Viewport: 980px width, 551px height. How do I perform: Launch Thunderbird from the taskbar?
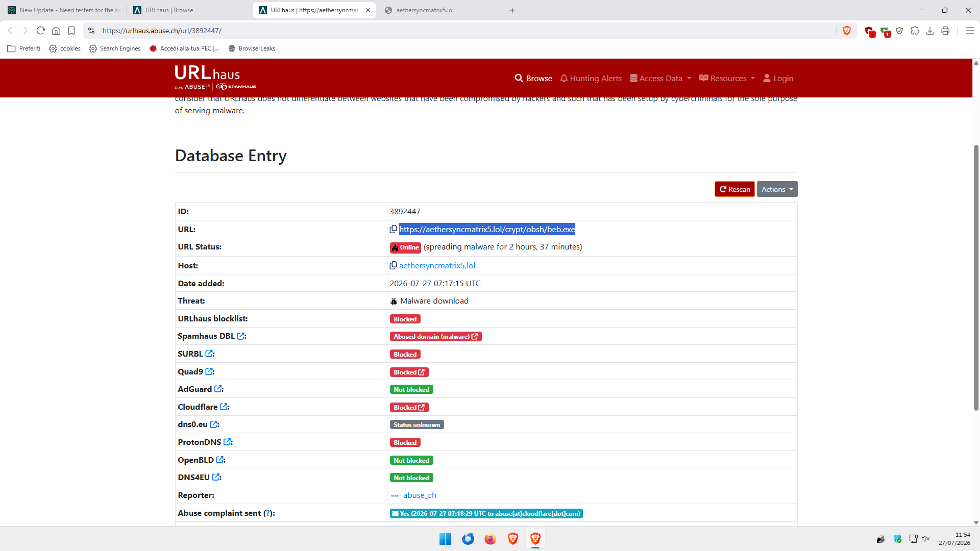(x=468, y=539)
